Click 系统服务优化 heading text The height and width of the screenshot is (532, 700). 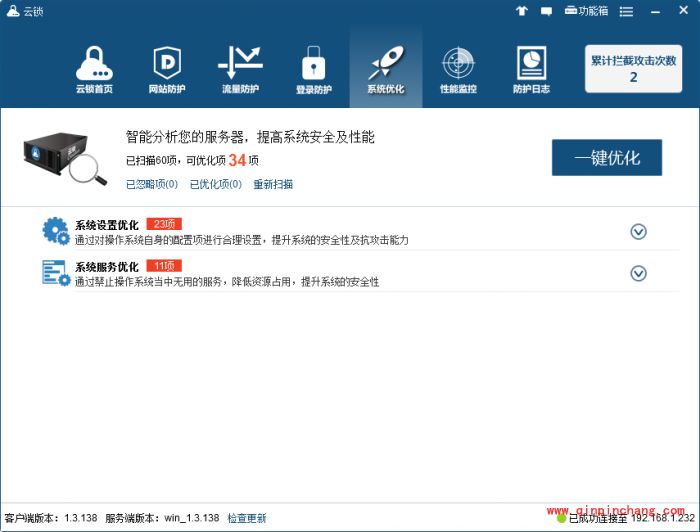pos(107,267)
